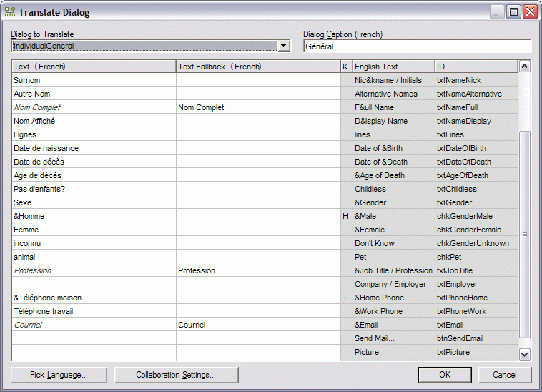
Task: Click the vertical scrollbar thumb
Action: tap(524, 235)
